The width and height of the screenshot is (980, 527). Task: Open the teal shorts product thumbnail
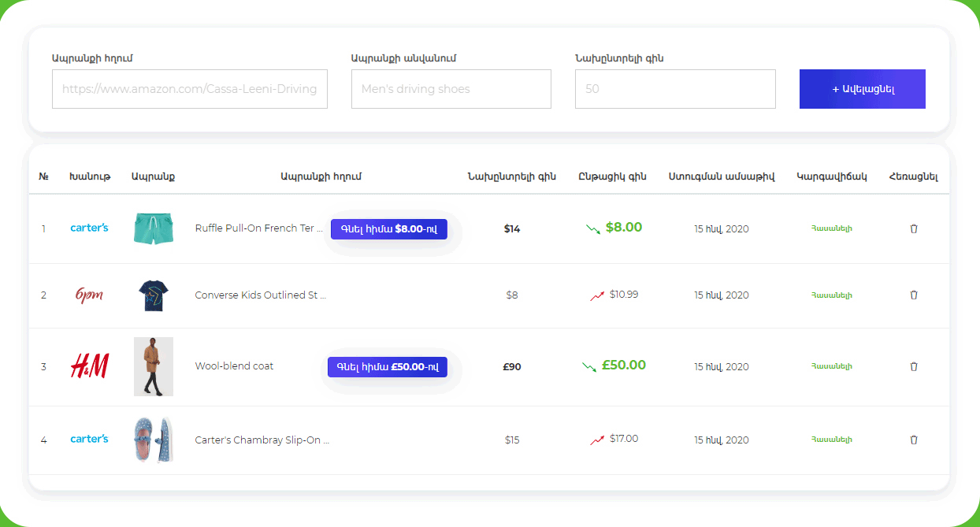[154, 228]
